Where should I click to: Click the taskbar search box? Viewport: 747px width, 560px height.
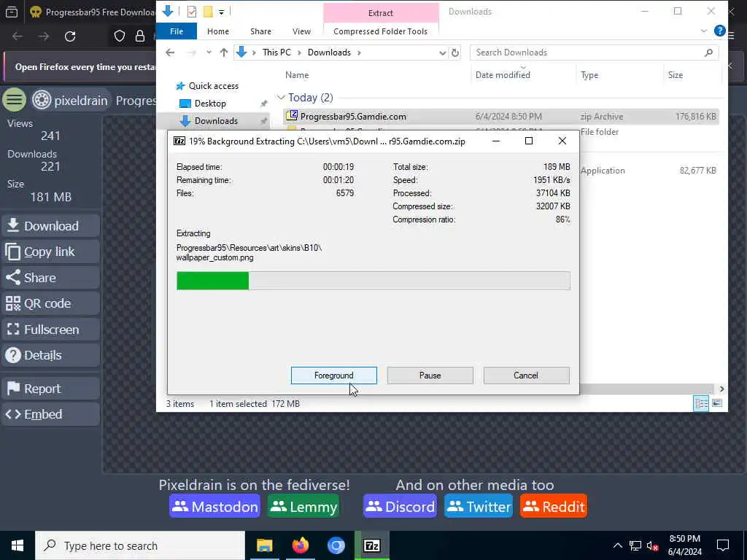coord(140,545)
